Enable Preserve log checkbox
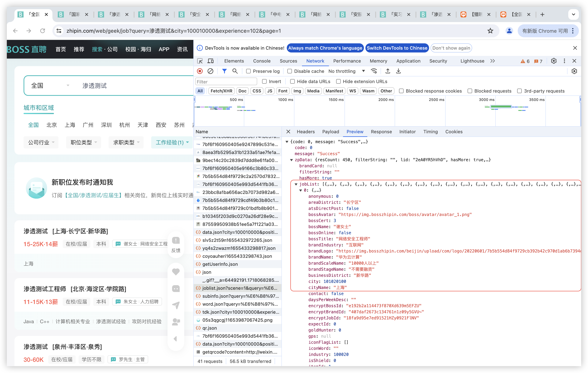This screenshot has width=588, height=373. (248, 71)
